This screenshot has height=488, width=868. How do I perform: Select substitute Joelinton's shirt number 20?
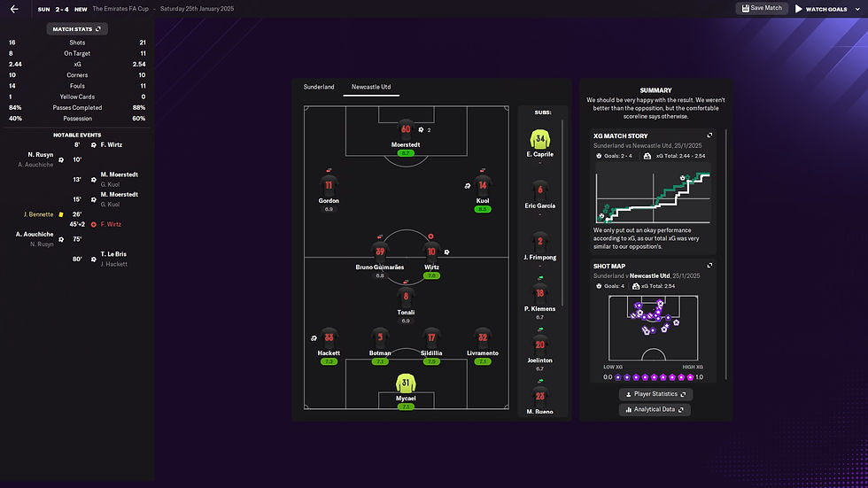point(539,345)
